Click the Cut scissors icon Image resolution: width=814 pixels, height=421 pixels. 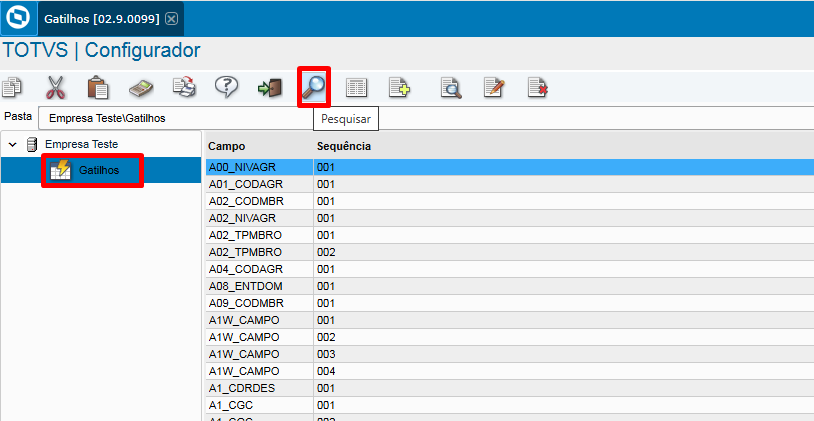coord(55,87)
